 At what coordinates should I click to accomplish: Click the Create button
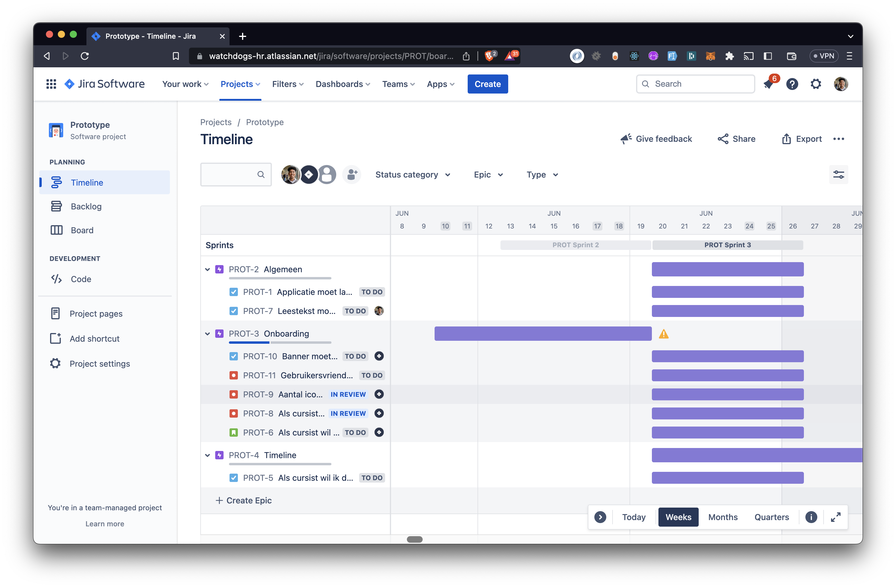(x=488, y=84)
